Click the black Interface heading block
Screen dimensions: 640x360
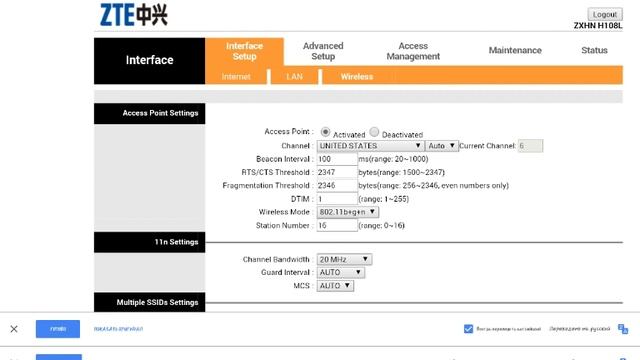[150, 61]
